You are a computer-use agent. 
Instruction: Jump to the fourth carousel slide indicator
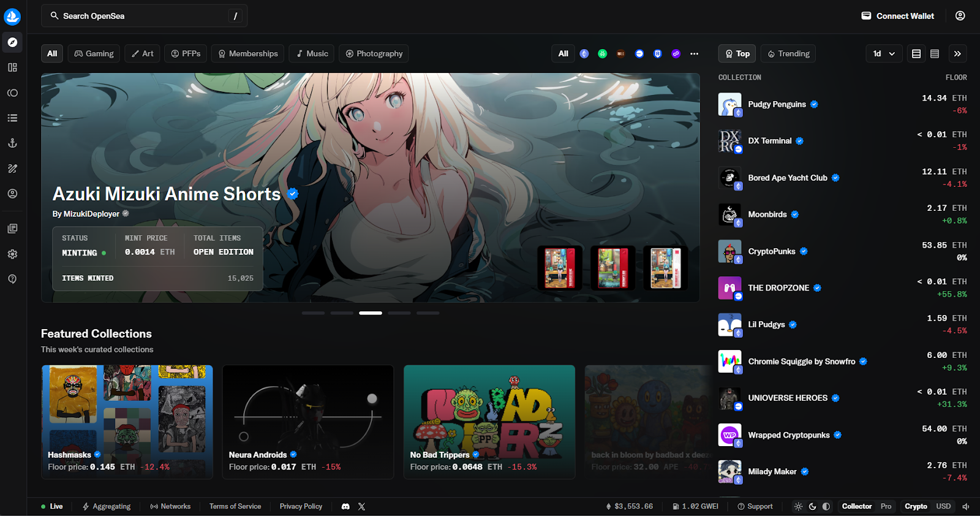(399, 313)
